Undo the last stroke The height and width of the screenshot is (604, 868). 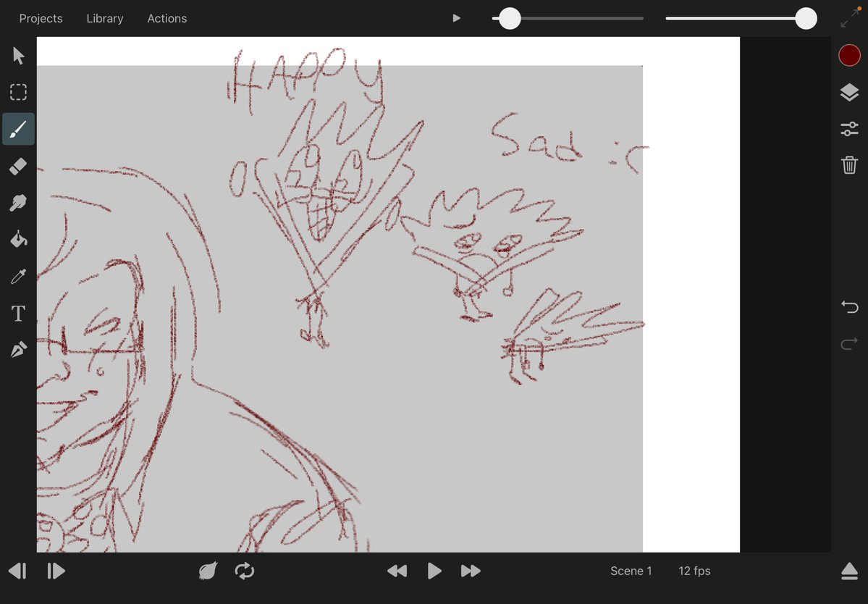pos(849,306)
